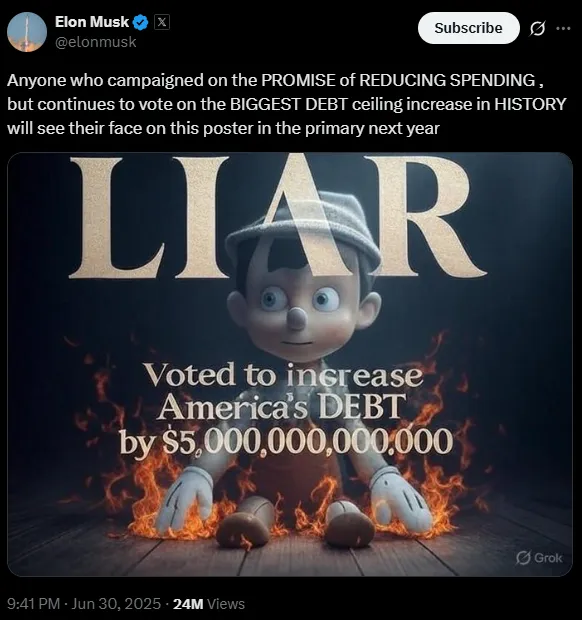The width and height of the screenshot is (582, 620).
Task: Click the X affiliation badge icon
Action: click(x=161, y=22)
